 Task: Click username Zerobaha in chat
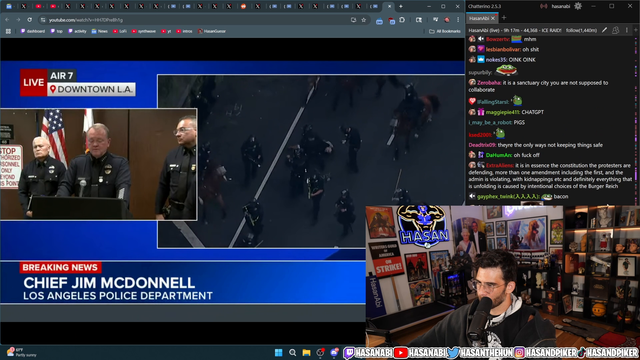click(489, 83)
